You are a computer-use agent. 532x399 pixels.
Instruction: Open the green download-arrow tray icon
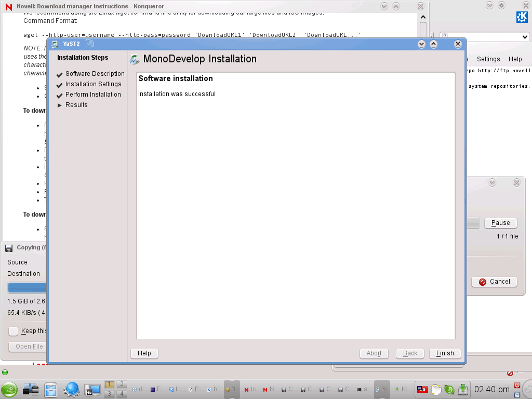point(463,390)
